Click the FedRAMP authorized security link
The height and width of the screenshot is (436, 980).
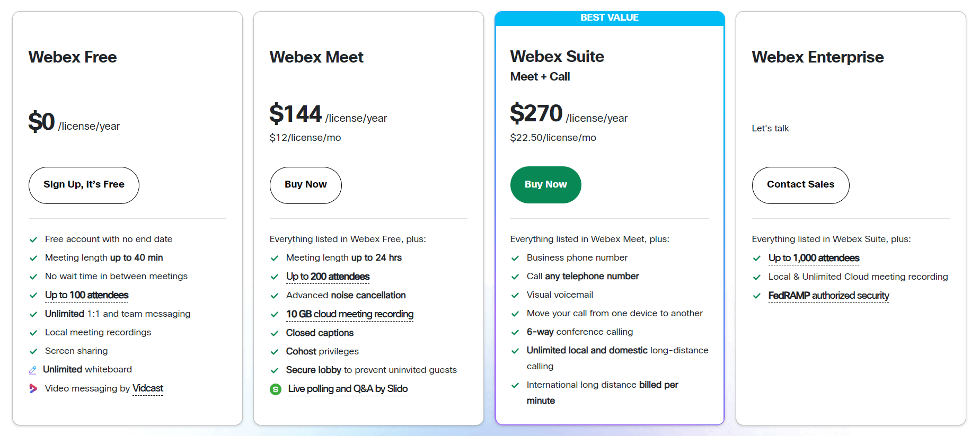pos(828,296)
